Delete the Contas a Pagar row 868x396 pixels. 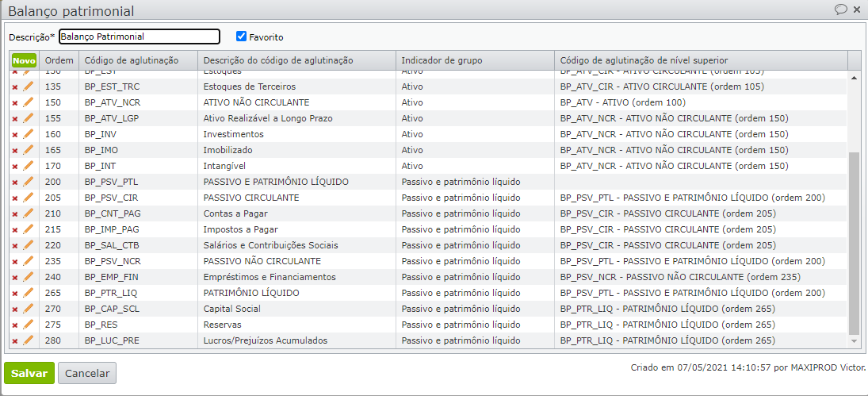tap(15, 213)
